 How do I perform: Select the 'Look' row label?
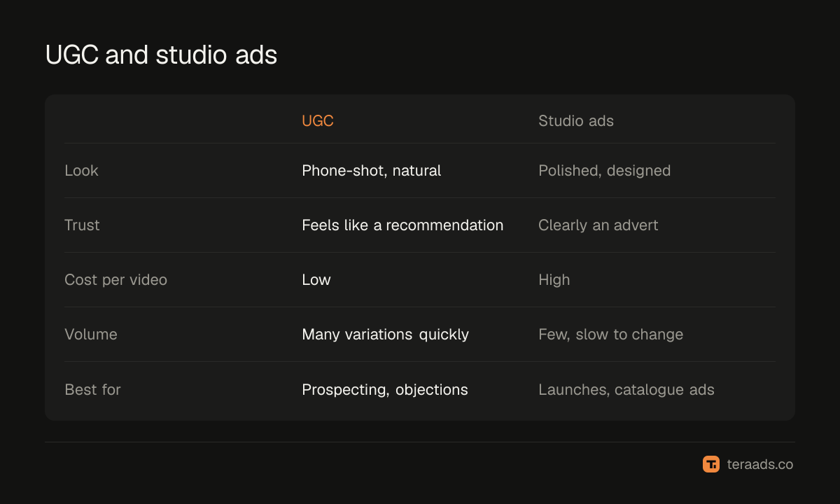[81, 171]
